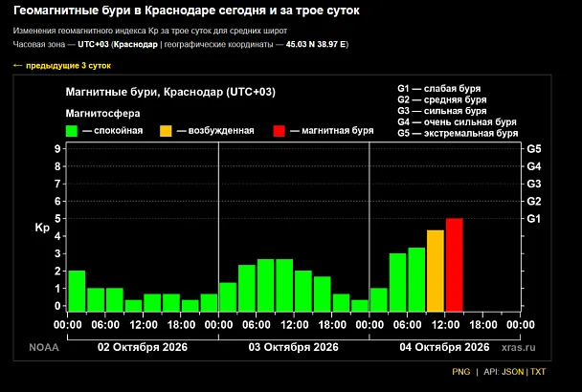This screenshot has height=392, width=582.
Task: Click the orange возбужденная legend square
Action: (166, 131)
